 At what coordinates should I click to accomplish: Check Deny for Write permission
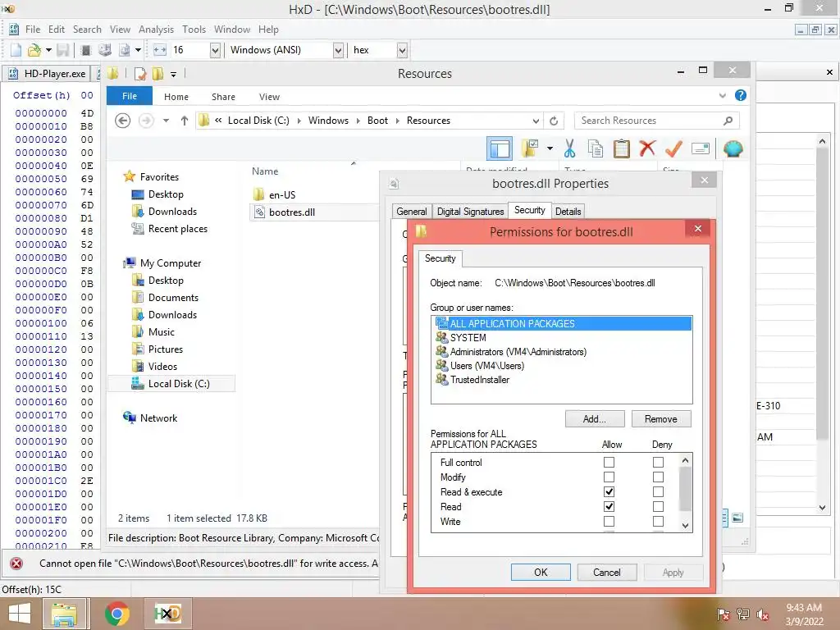[659, 521]
